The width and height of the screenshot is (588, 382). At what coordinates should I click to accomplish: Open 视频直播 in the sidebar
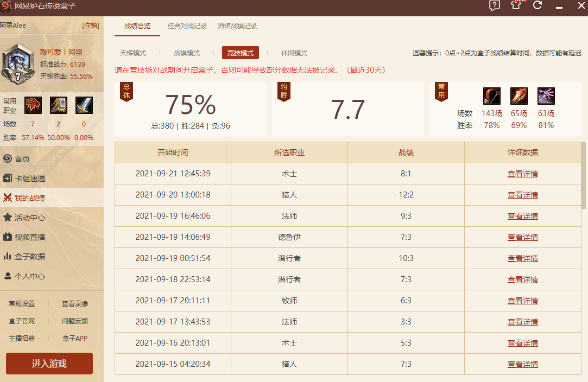pyautogui.click(x=52, y=237)
